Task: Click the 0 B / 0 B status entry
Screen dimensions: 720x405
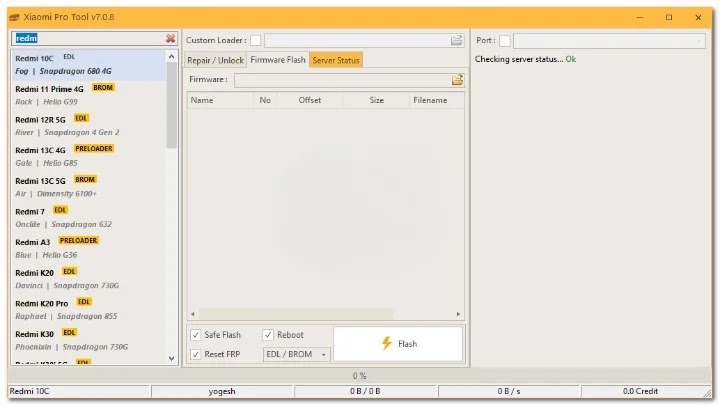Action: [x=365, y=391]
